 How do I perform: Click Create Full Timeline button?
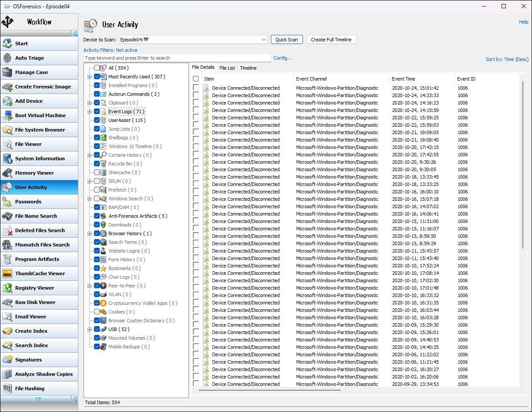[331, 40]
